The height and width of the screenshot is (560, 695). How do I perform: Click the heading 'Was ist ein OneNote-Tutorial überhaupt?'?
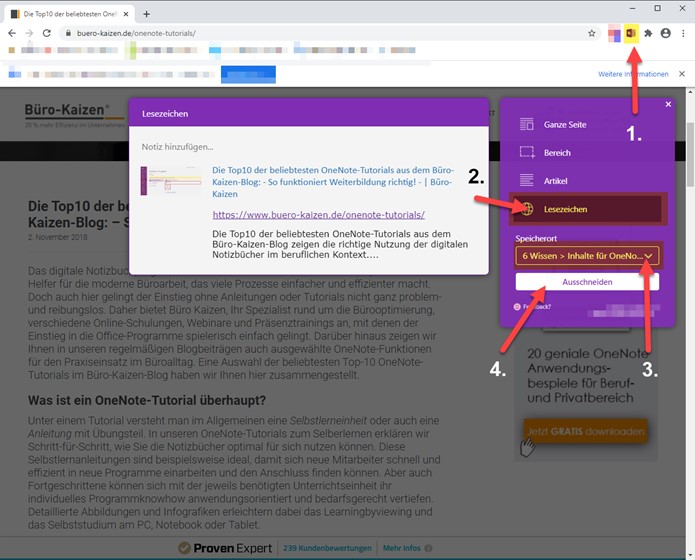[147, 400]
